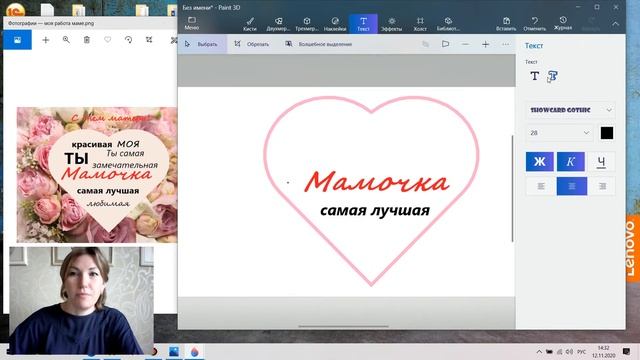Toggle 3D view flag icon
Viewport: 640px width, 360px height.
pyautogui.click(x=445, y=44)
